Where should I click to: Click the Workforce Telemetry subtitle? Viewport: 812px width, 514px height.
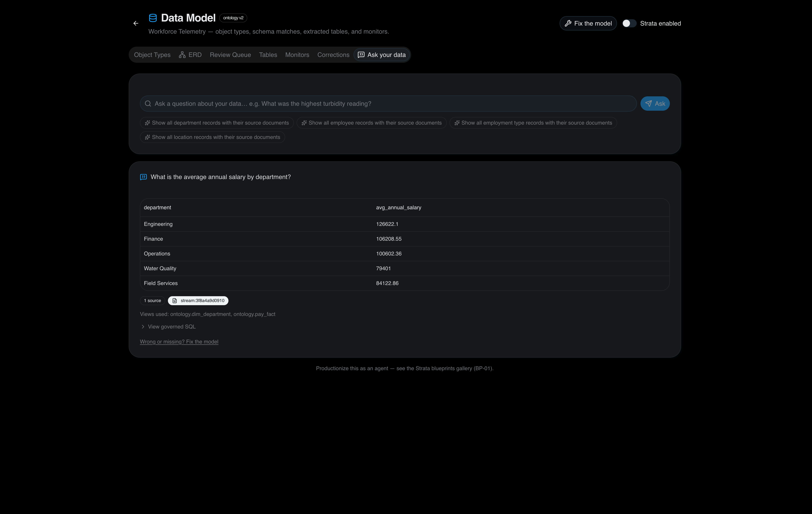tap(269, 31)
